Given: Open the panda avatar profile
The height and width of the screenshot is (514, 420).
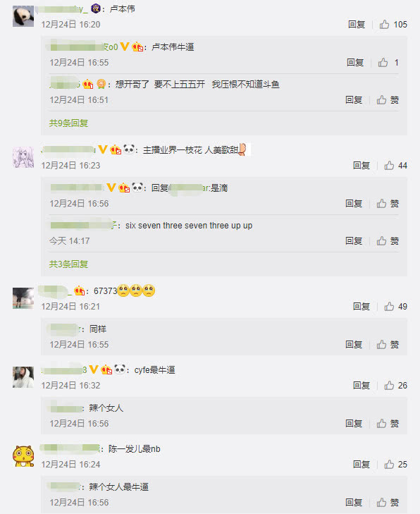Looking at the screenshot, I should 23,16.
